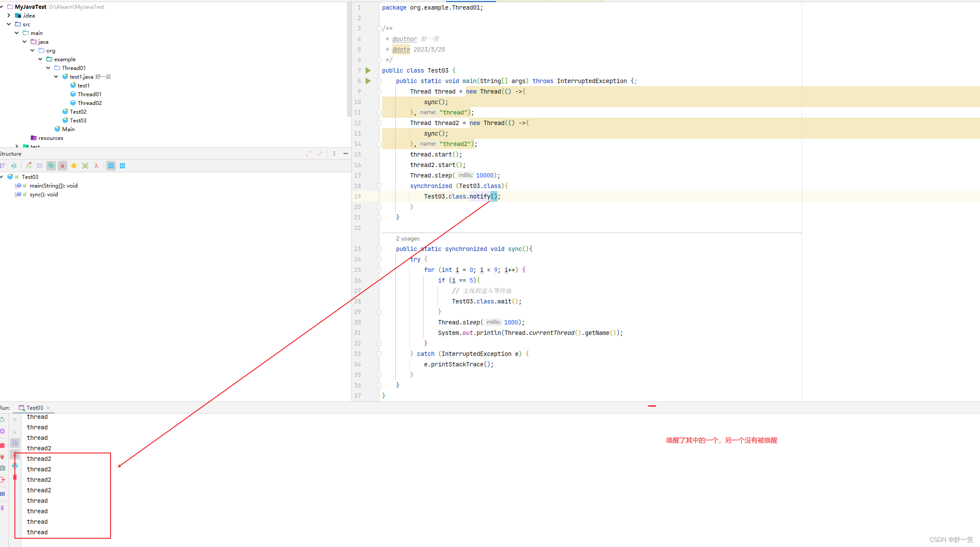Toggle Always Select Opened Element icon
Viewport: 980px width, 547px height.
click(x=111, y=166)
